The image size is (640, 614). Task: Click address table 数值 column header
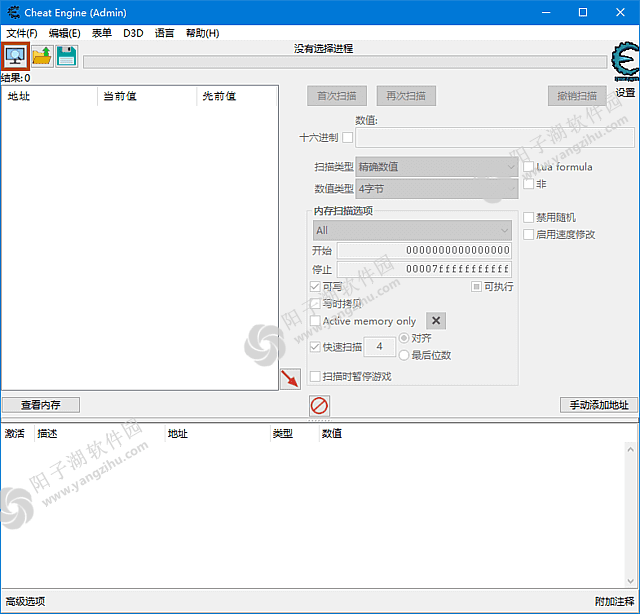(331, 433)
